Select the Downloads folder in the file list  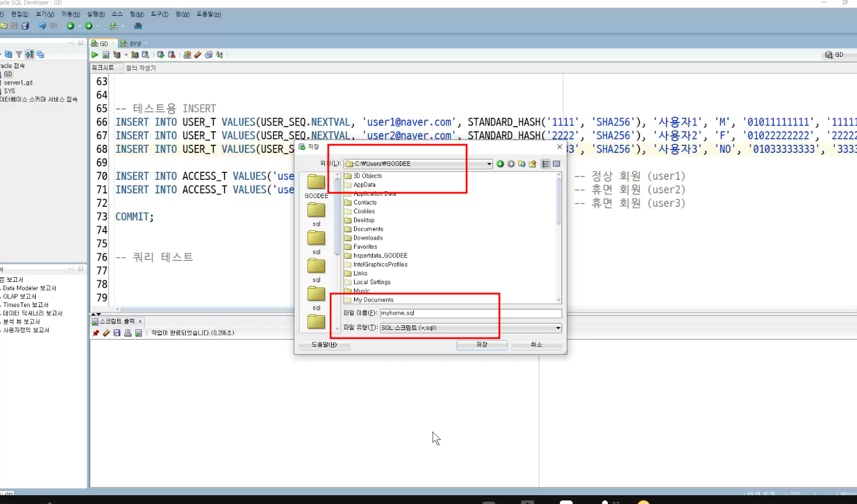coord(363,238)
